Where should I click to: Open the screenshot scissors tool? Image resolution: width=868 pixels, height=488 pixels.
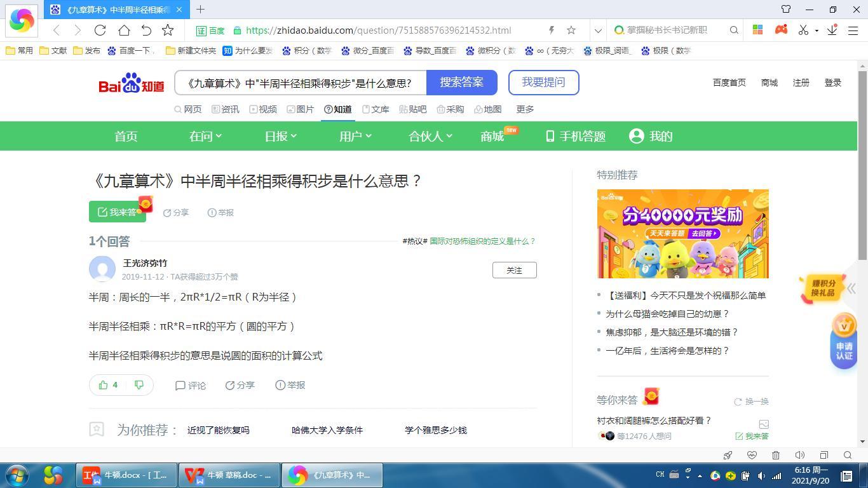pyautogui.click(x=803, y=30)
